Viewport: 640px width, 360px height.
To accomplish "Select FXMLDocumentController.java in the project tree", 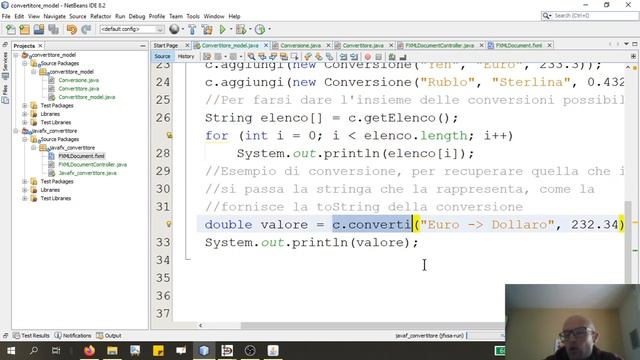I will [x=93, y=164].
